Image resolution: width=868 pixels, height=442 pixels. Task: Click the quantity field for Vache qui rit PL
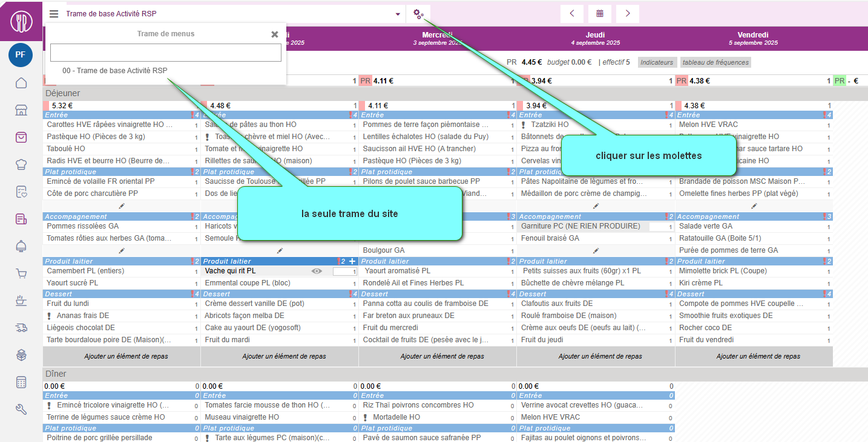coord(345,271)
